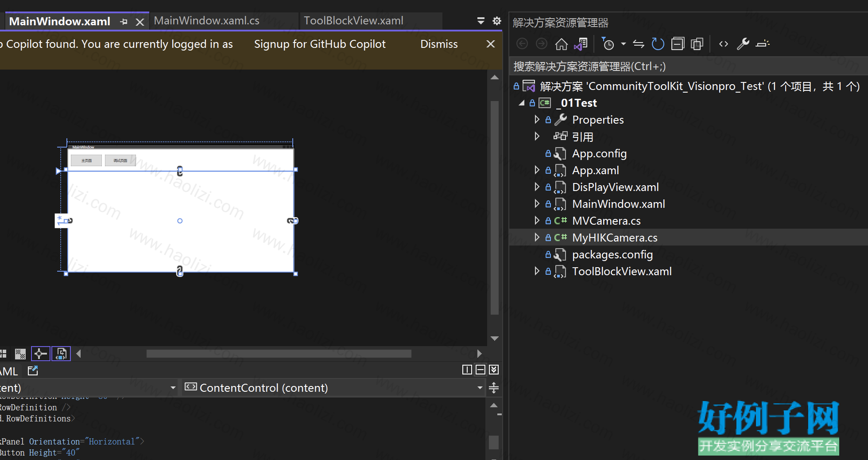Expand DisPlayView.xaml node
This screenshot has height=460, width=868.
click(x=537, y=187)
